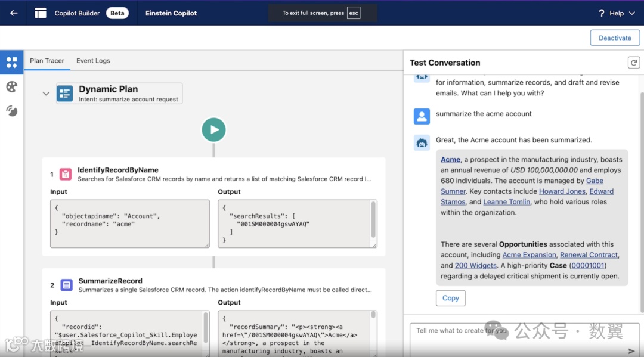Screen dimensions: 644x357
Task: Click the SummarizeRecord step title
Action: [110, 281]
